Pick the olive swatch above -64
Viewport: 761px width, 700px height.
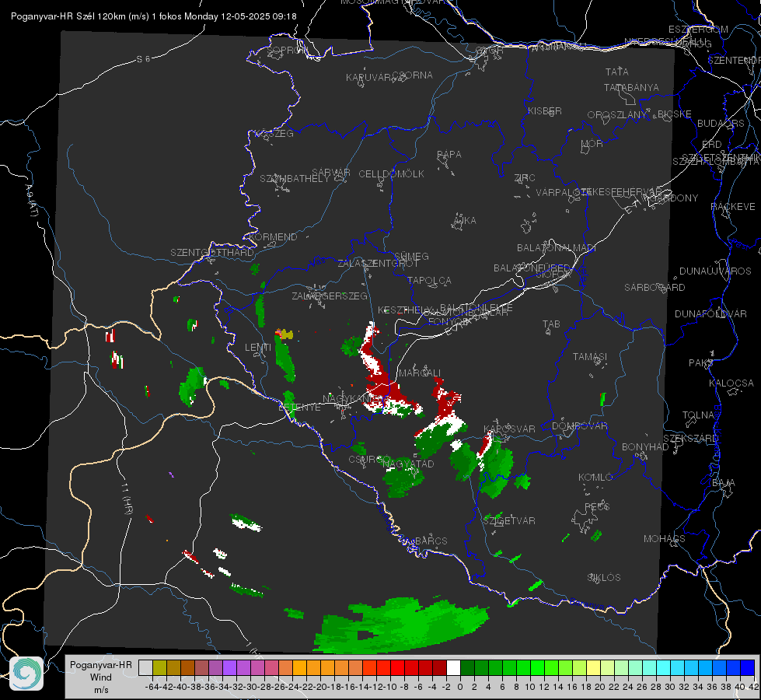[x=159, y=667]
